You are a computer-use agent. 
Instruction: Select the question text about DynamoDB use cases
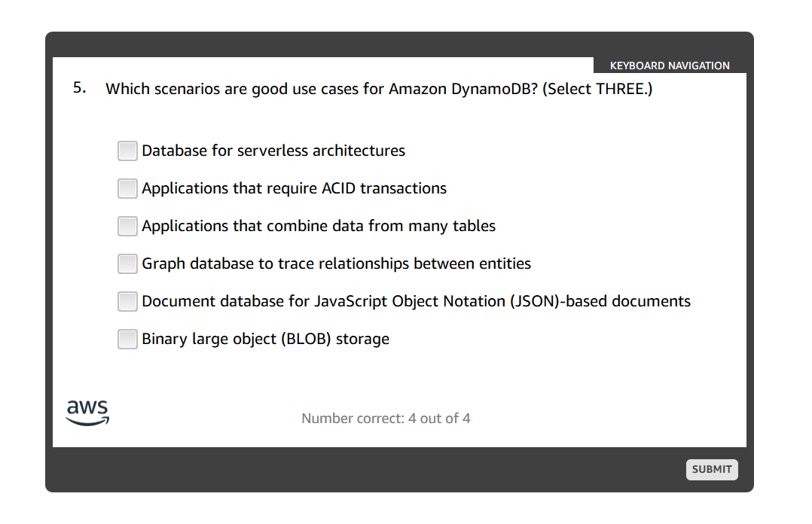[x=380, y=89]
